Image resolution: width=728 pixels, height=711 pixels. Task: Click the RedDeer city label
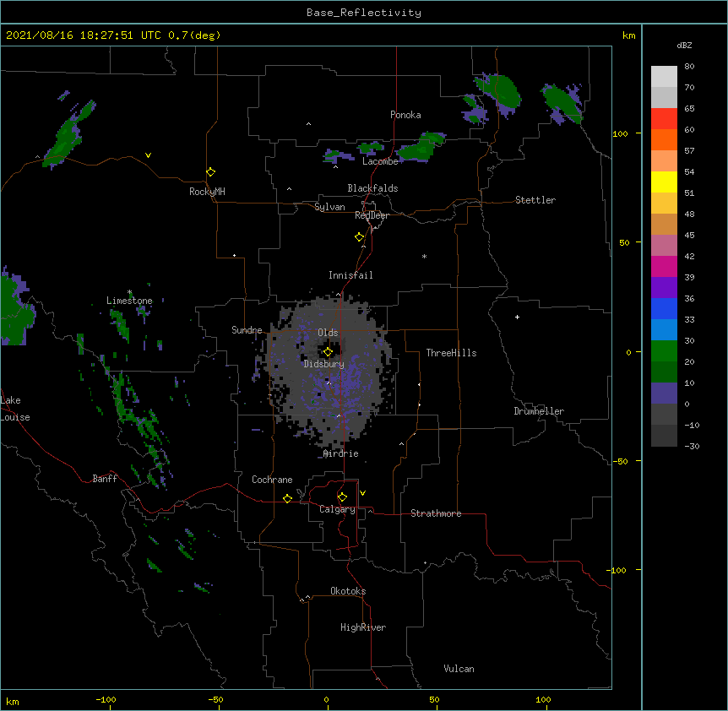372,215
